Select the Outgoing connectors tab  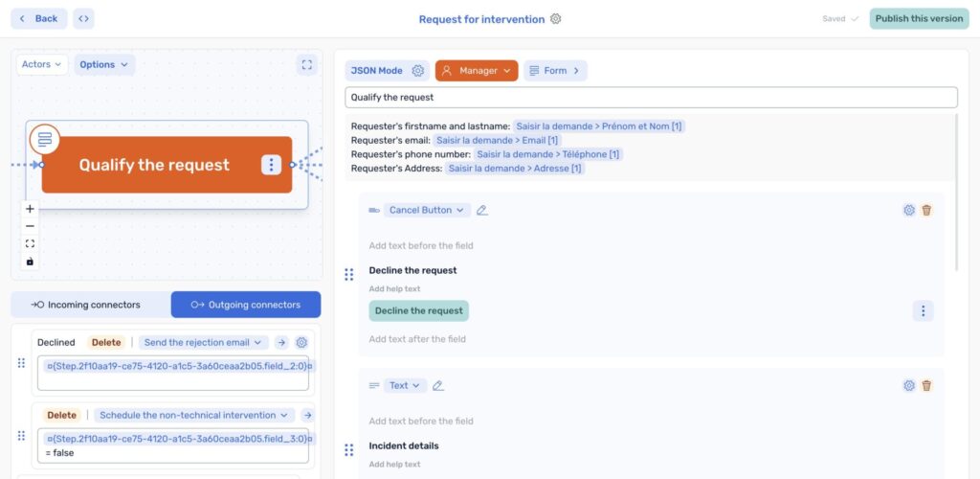click(x=246, y=305)
